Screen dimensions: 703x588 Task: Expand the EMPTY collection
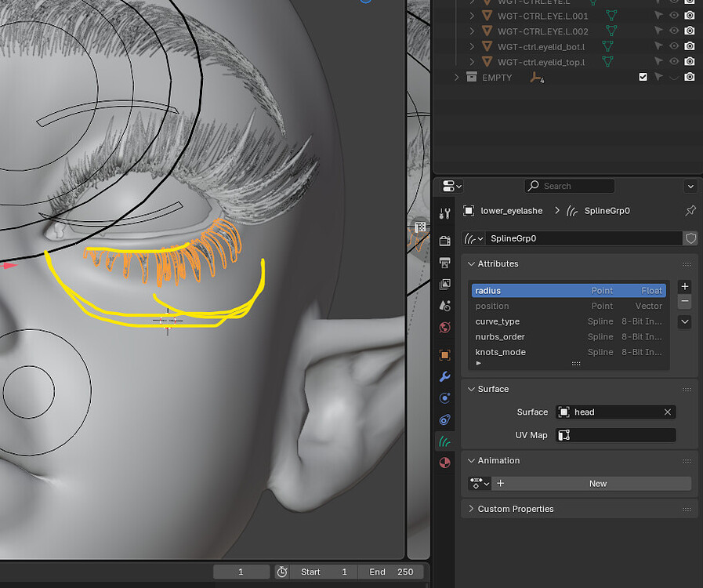click(x=456, y=77)
